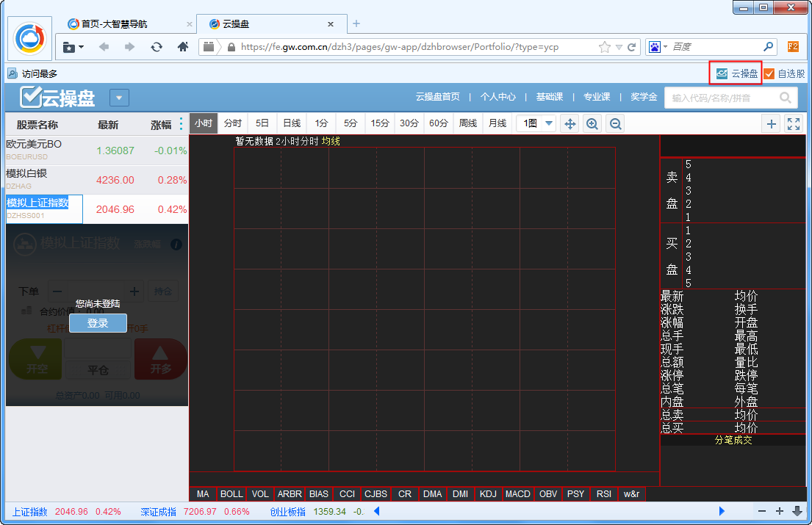
Task: Click the zoom out magnifier on chart toolbar
Action: [x=616, y=124]
